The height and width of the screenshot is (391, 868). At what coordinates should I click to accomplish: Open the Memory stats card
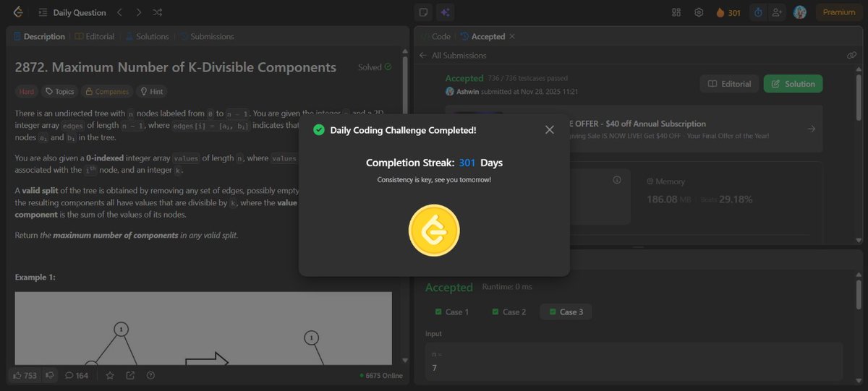(x=727, y=197)
